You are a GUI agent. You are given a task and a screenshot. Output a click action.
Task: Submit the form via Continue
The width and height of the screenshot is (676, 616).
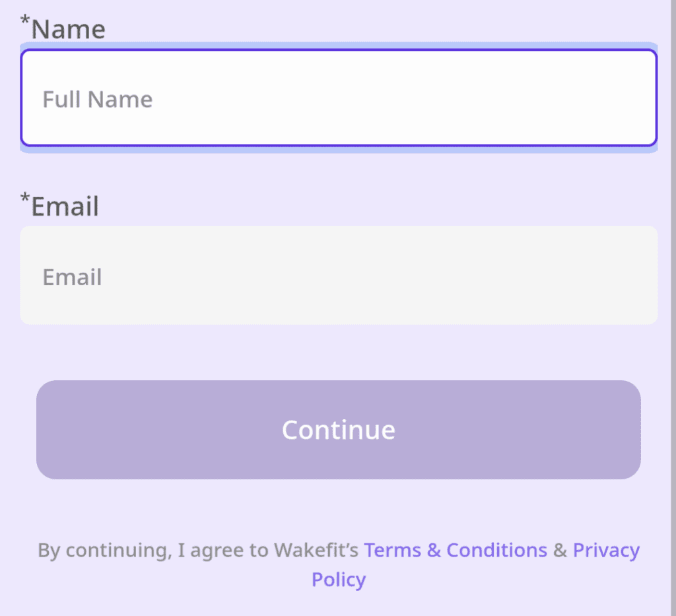click(x=338, y=429)
